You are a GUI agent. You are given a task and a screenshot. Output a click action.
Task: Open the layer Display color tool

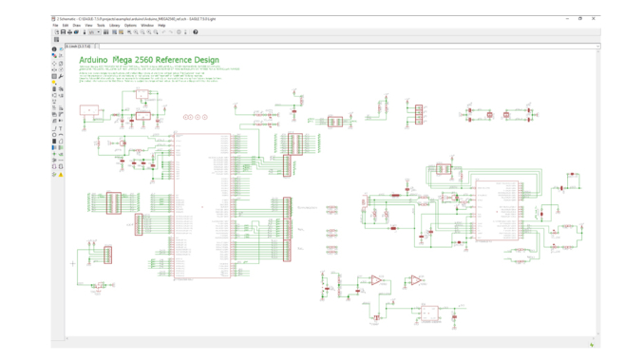(54, 55)
